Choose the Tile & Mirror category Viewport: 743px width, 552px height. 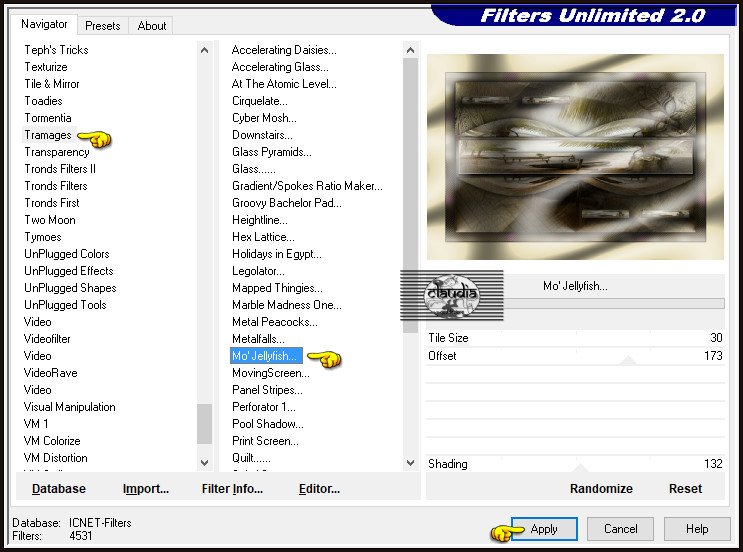[x=52, y=84]
